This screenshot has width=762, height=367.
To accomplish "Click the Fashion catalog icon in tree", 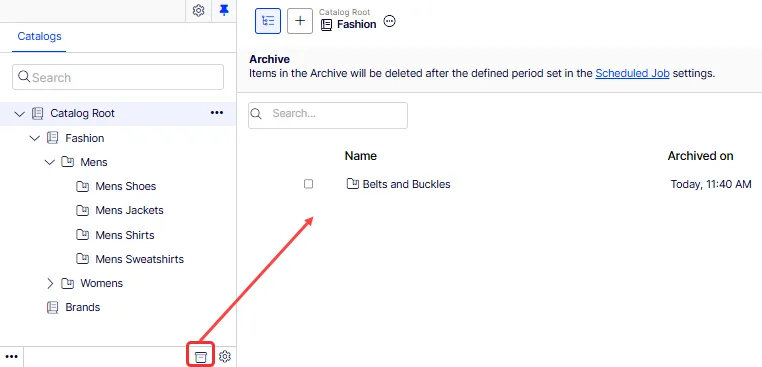I will pyautogui.click(x=52, y=138).
